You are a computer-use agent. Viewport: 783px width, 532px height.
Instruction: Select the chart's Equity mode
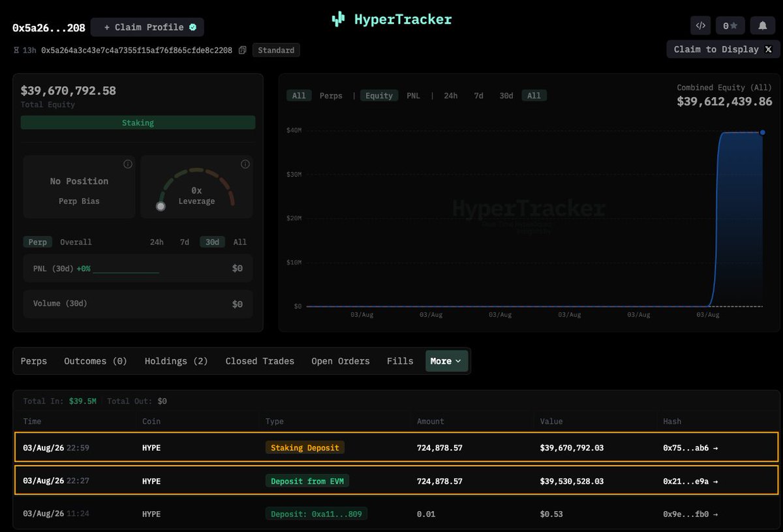click(379, 95)
